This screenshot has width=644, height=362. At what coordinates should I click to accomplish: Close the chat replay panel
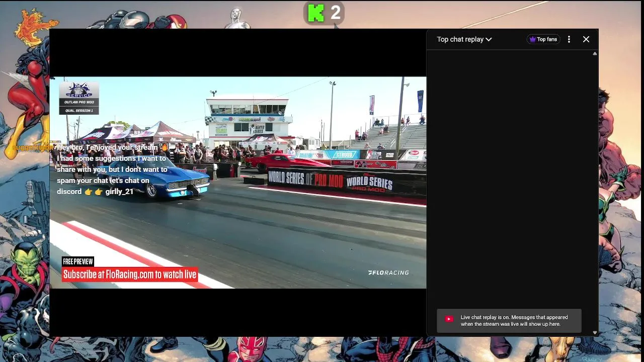pyautogui.click(x=586, y=39)
